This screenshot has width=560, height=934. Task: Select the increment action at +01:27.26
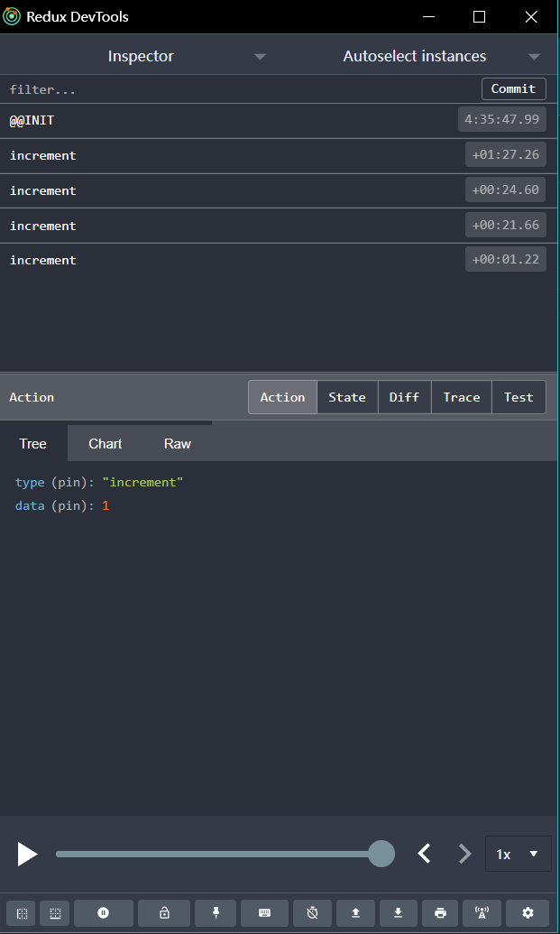(x=279, y=156)
